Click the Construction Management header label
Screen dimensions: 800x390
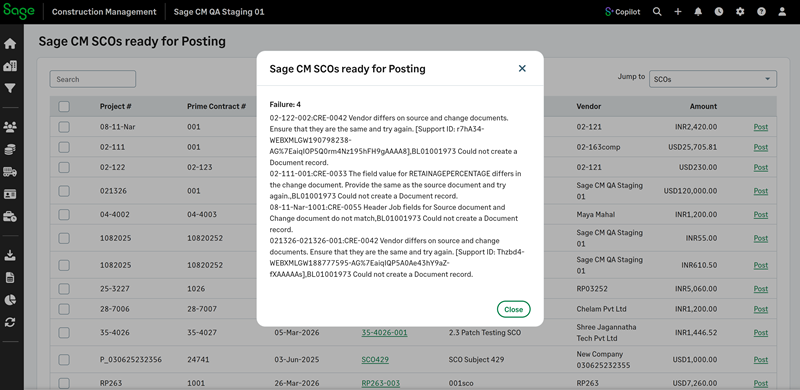(x=104, y=12)
